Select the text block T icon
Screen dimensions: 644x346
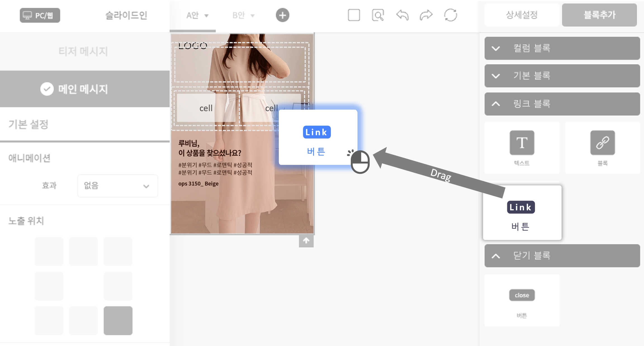pos(522,143)
